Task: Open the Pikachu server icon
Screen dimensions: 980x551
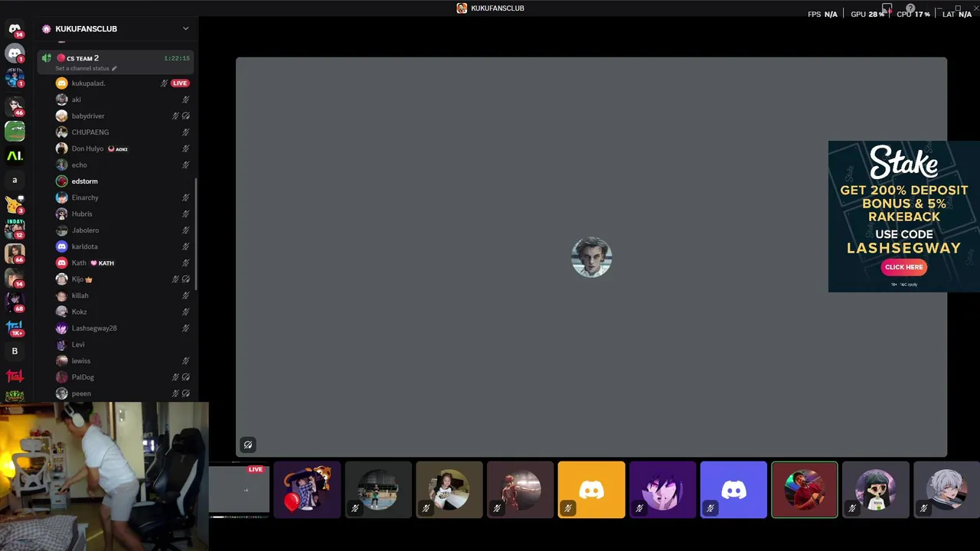Action: (x=15, y=204)
